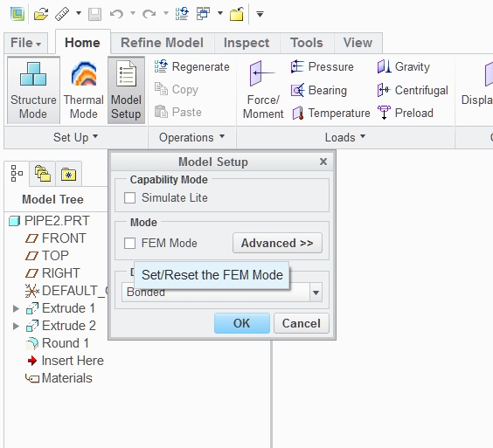This screenshot has width=493, height=448.
Task: Select the RIGHT datum plane
Action: pyautogui.click(x=52, y=273)
